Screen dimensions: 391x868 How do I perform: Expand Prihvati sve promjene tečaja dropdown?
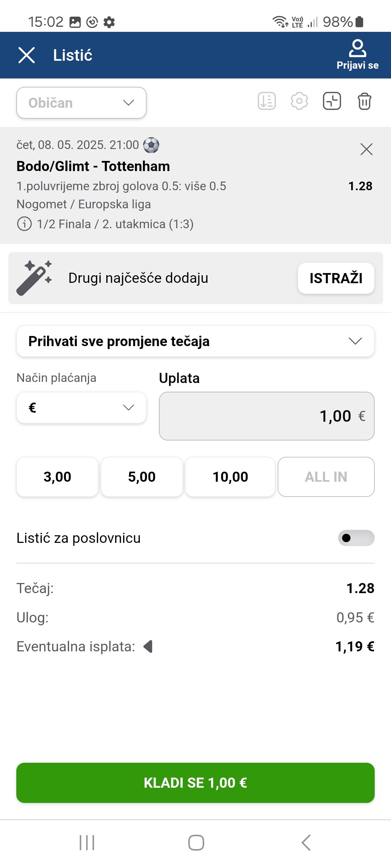click(x=195, y=341)
